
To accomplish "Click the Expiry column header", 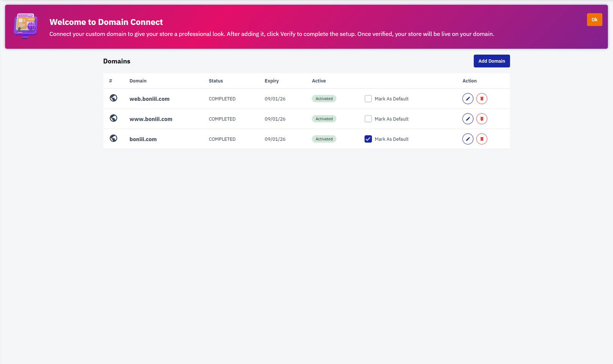I will (272, 81).
